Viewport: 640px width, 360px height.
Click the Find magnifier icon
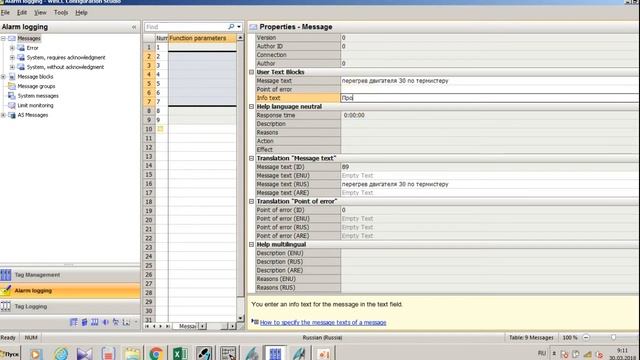pos(231,27)
